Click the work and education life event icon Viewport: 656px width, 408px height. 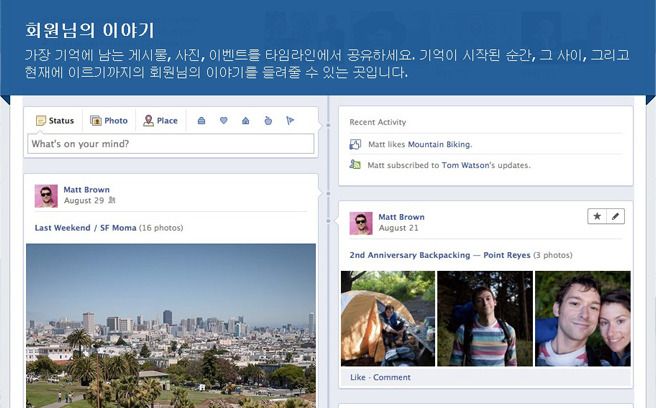[x=201, y=121]
